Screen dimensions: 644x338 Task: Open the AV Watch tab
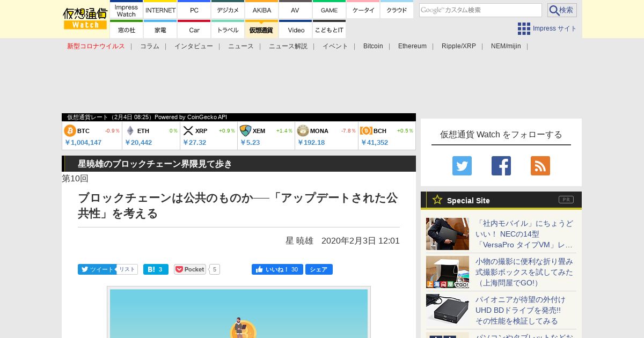pyautogui.click(x=295, y=10)
